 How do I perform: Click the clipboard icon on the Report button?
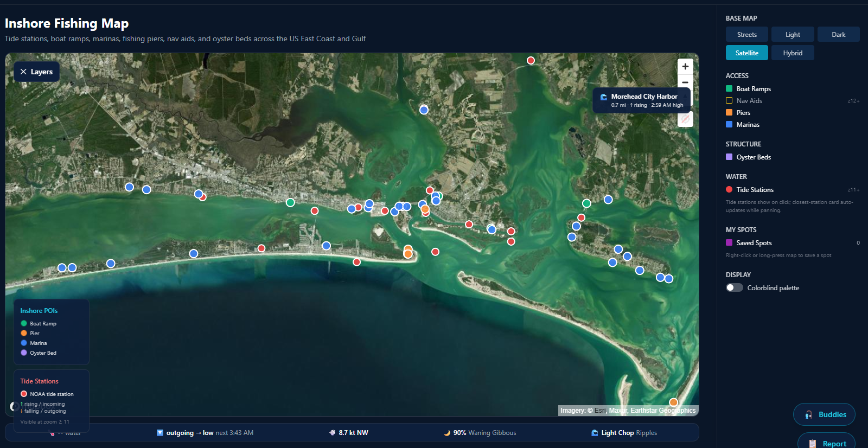pos(812,444)
